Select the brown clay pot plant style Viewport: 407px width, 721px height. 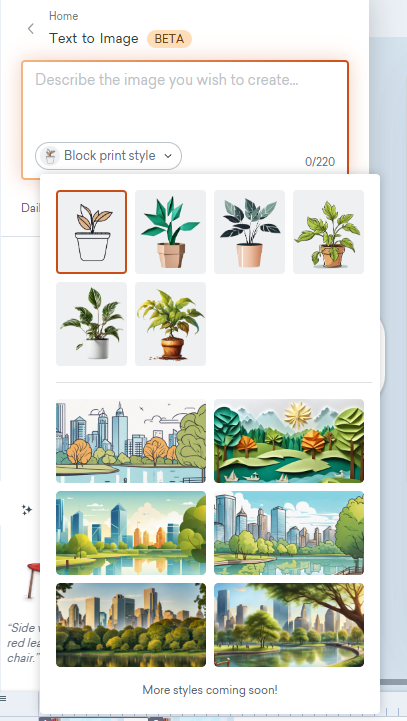pos(171,324)
